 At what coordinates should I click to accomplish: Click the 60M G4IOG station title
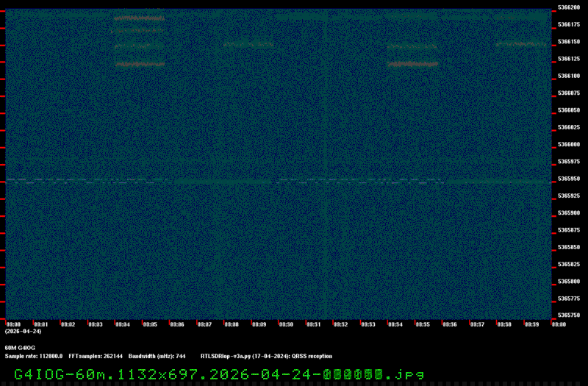point(20,347)
